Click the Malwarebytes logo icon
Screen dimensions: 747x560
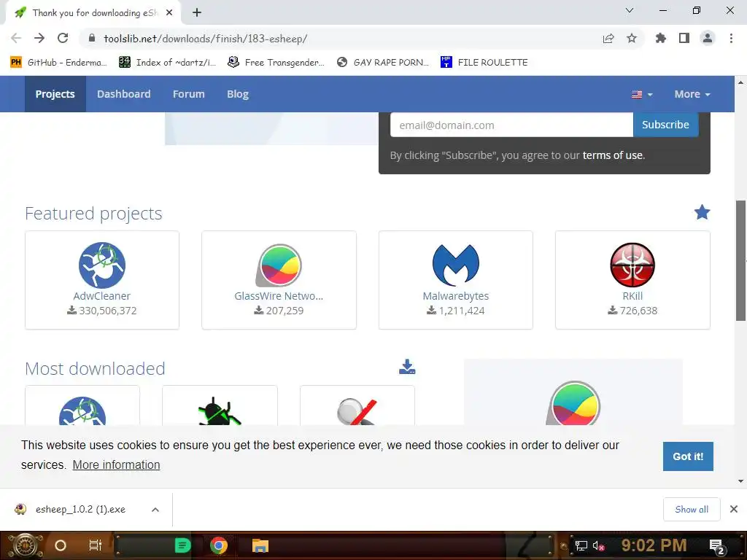pyautogui.click(x=456, y=265)
